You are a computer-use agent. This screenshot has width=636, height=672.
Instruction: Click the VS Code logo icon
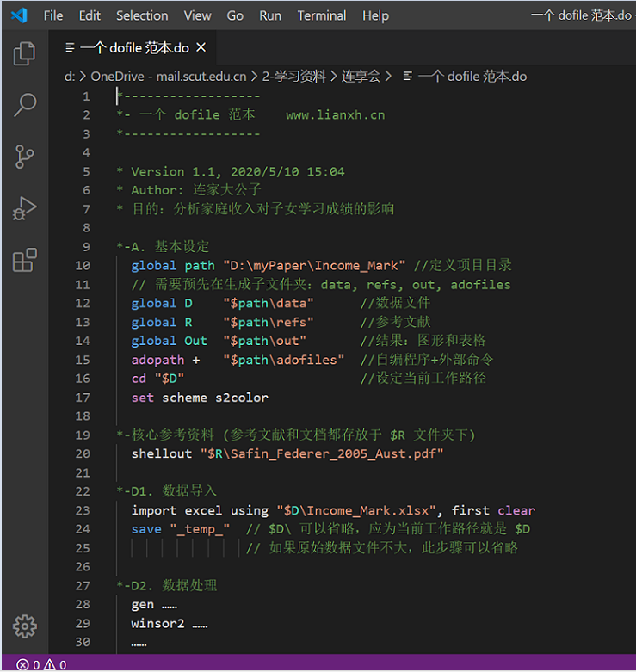19,15
